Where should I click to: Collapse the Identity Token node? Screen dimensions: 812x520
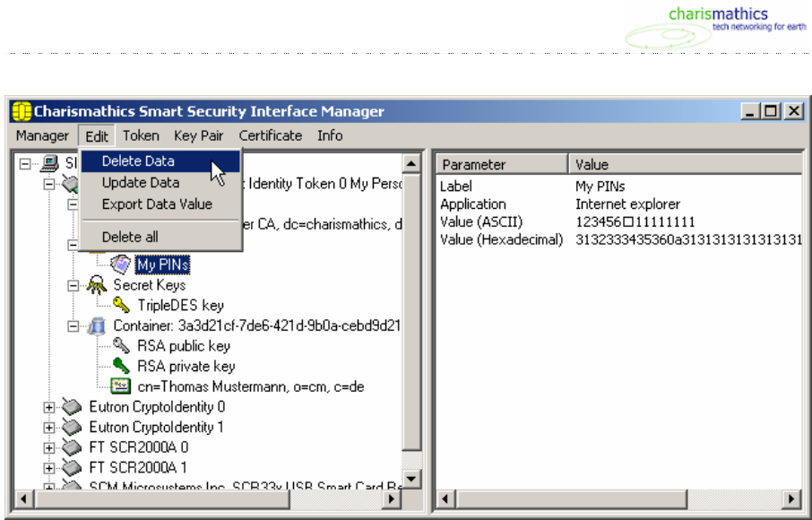point(49,184)
